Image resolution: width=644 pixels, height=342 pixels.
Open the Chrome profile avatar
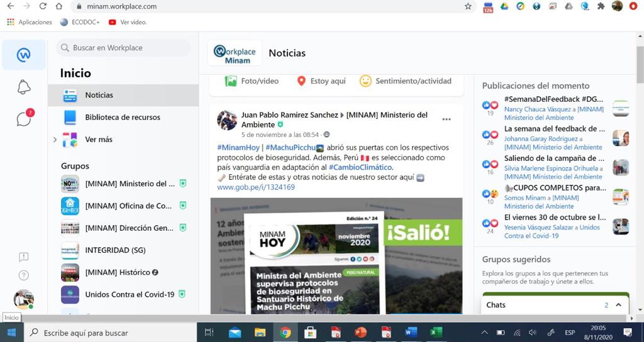click(x=618, y=6)
